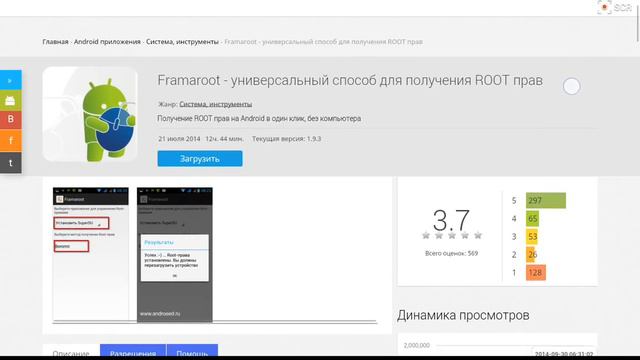Click the Текущая версия: 1.9.3 text
The image size is (640, 360).
point(287,139)
